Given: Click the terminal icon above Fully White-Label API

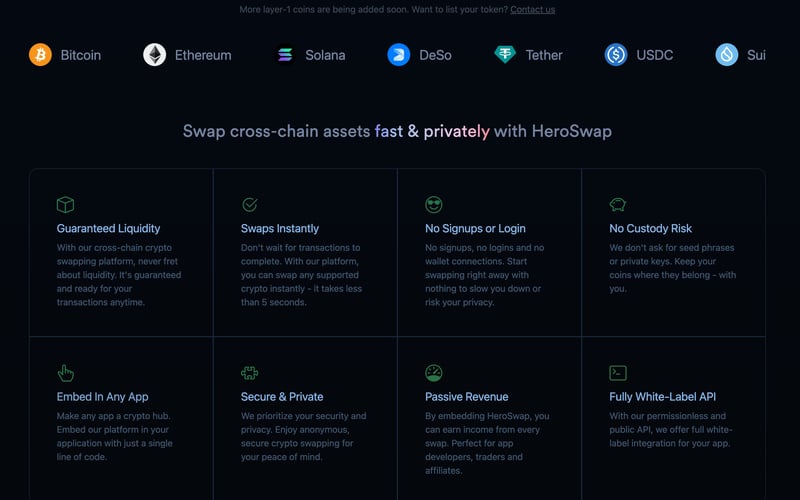Looking at the screenshot, I should [x=618, y=373].
